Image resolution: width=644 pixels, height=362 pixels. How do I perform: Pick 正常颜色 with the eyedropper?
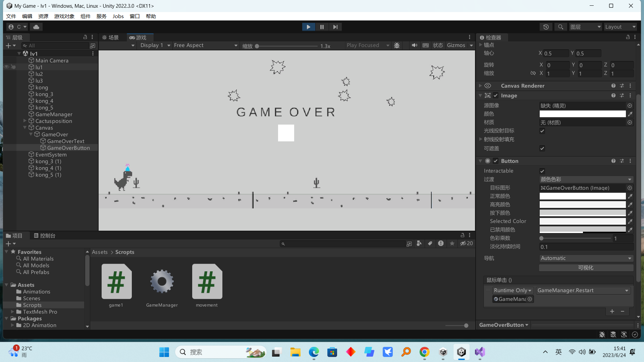click(630, 196)
